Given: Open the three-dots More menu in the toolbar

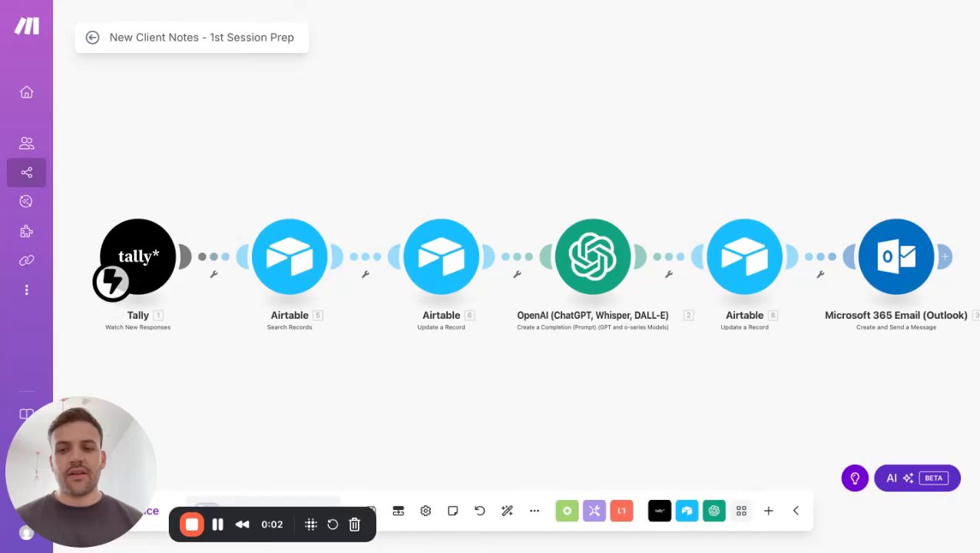Looking at the screenshot, I should 535,511.
